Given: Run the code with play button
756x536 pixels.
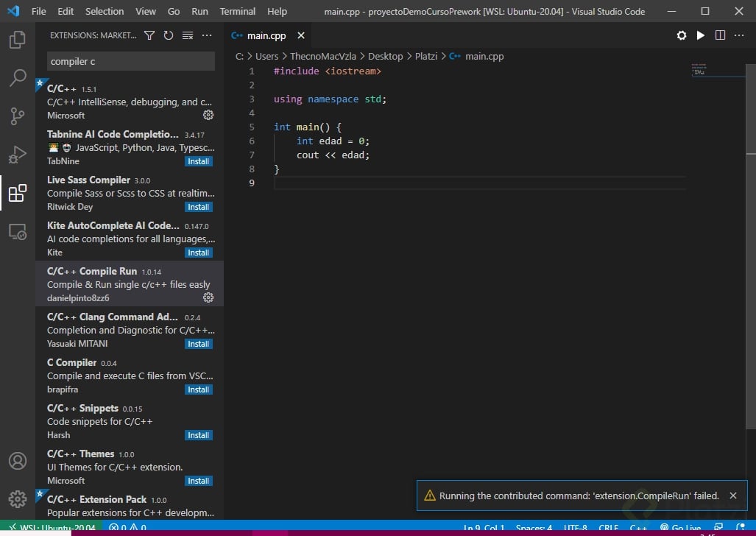Looking at the screenshot, I should point(701,35).
